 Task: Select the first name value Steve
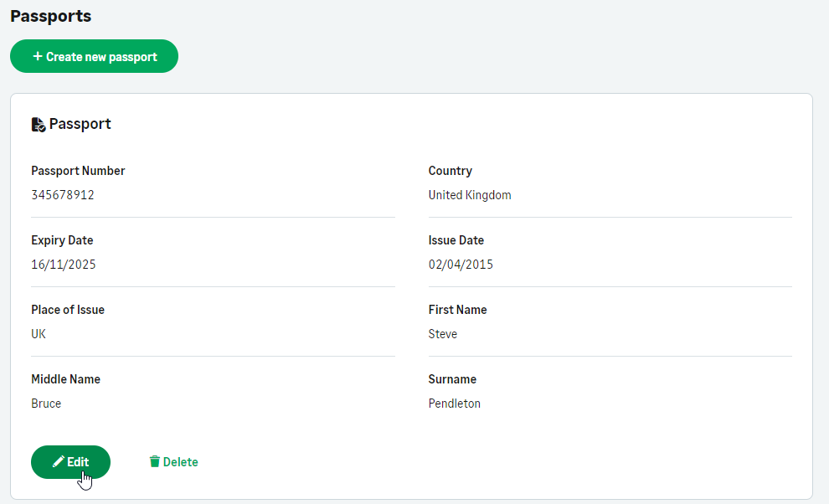point(443,334)
